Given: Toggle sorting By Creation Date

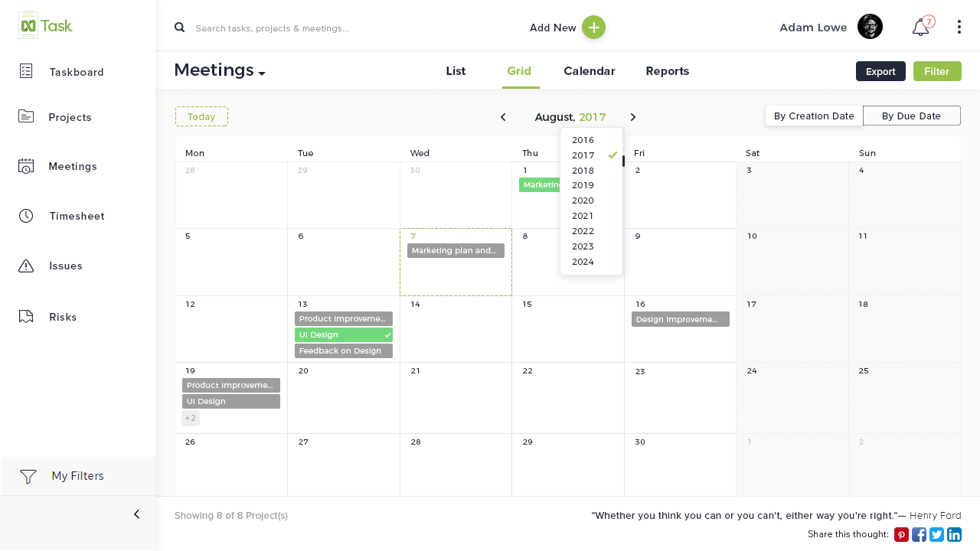Looking at the screenshot, I should (814, 116).
